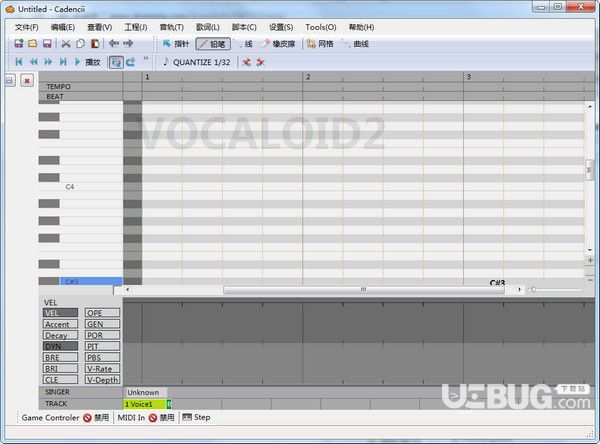Toggle Game Controler disabled status icon
600x444 pixels.
coord(87,418)
